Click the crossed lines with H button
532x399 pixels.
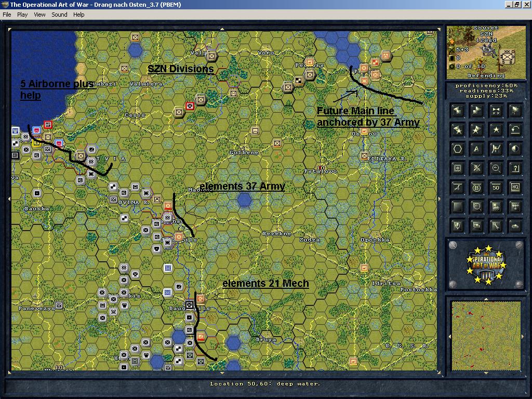(x=496, y=149)
